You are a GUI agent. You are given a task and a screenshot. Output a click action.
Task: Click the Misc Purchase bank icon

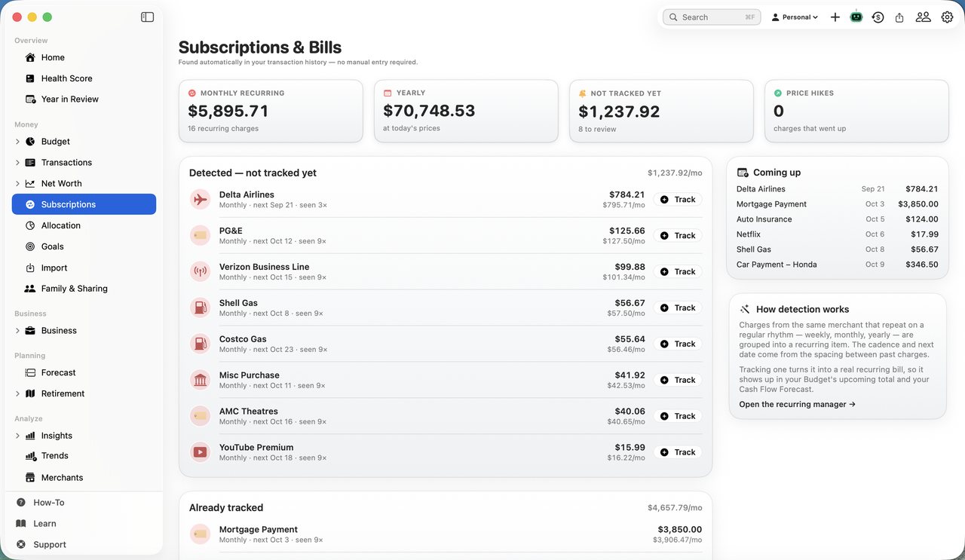pos(200,380)
